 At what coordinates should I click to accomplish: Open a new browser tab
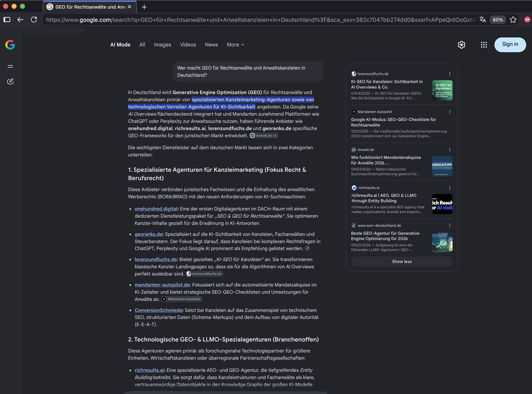144,7
